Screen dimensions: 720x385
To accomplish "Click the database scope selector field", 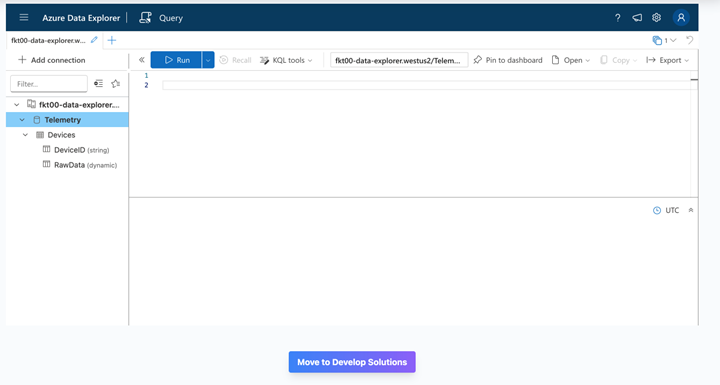I will [399, 60].
